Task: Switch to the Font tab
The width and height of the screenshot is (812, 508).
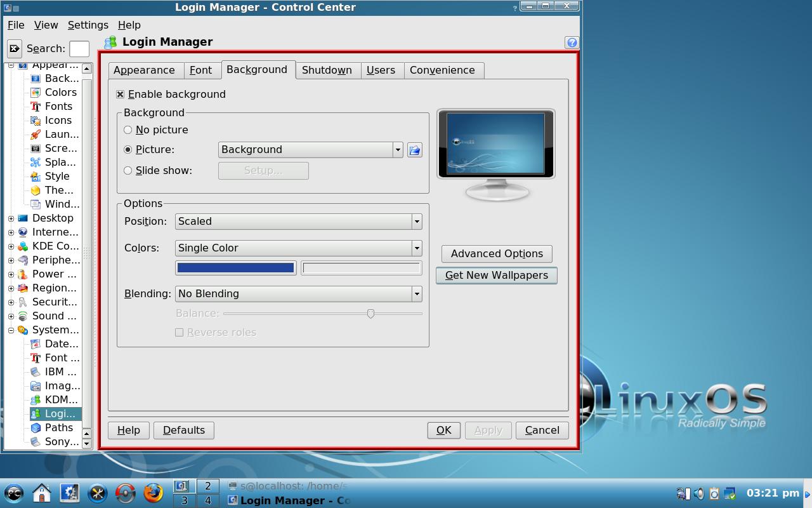Action: pyautogui.click(x=202, y=70)
